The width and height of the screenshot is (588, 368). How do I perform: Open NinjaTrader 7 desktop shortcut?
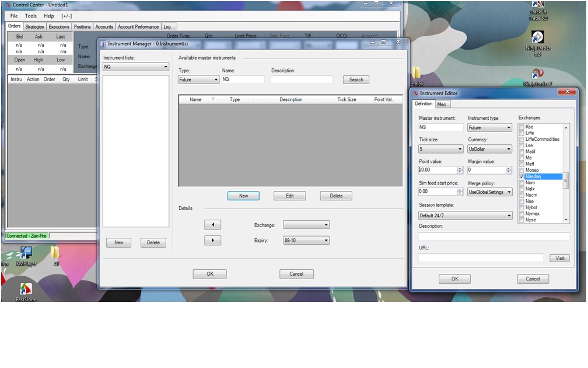coord(538,77)
